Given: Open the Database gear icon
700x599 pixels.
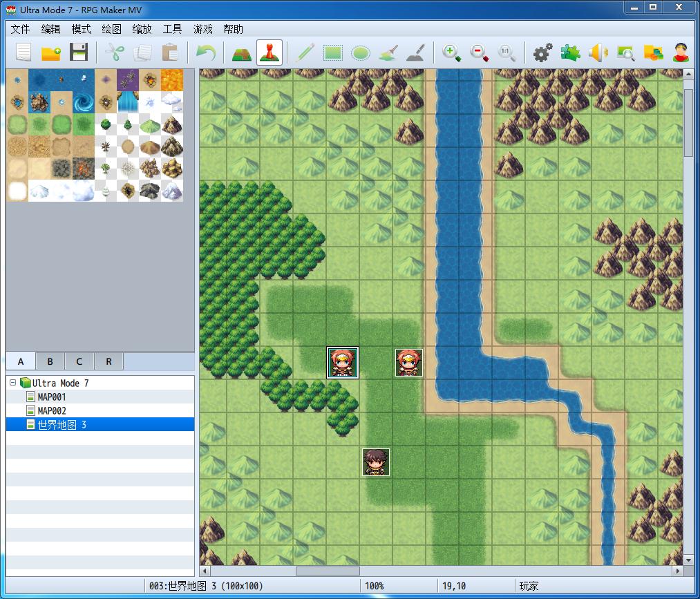Looking at the screenshot, I should (x=543, y=53).
